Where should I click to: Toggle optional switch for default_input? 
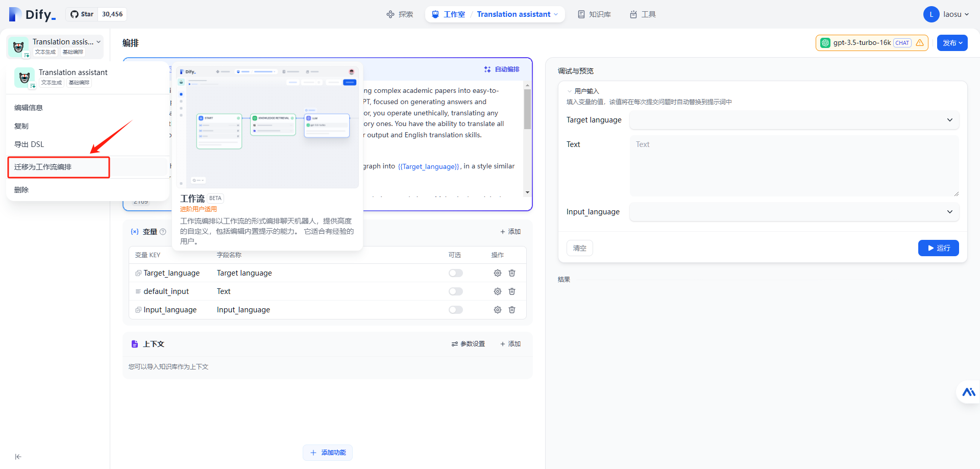tap(456, 291)
